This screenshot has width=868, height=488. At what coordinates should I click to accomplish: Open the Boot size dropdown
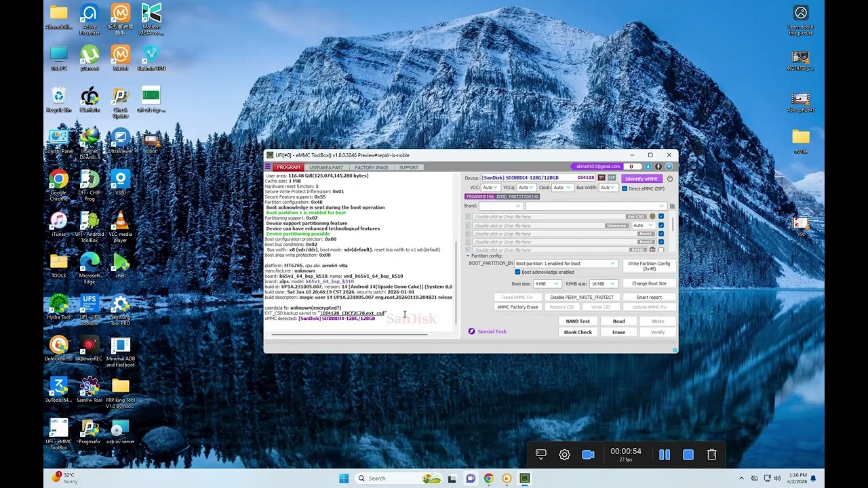(x=547, y=284)
